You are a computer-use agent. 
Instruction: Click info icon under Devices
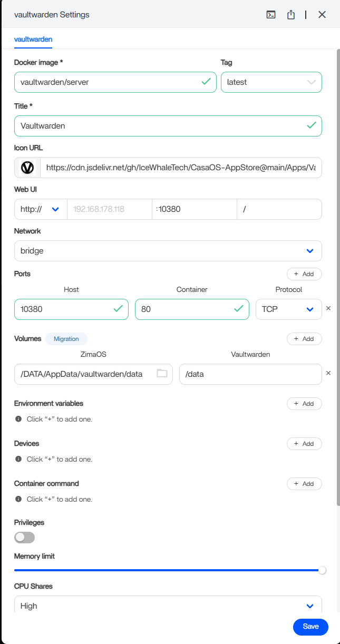click(18, 459)
